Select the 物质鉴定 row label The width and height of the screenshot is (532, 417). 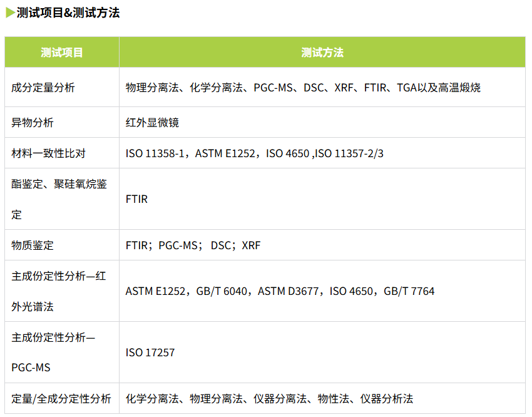tap(33, 245)
